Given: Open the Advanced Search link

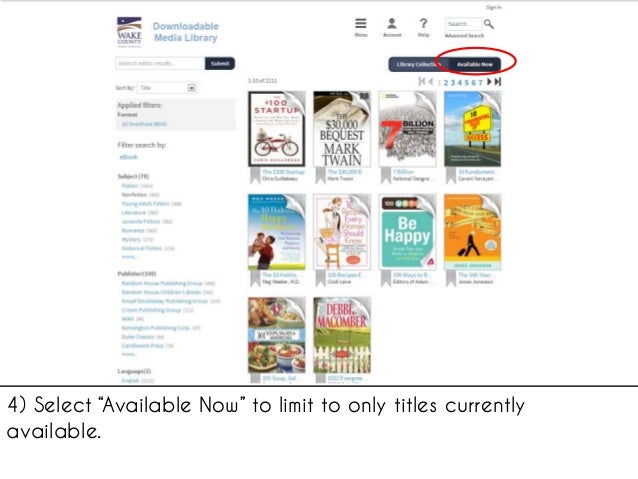Looking at the screenshot, I should (464, 36).
